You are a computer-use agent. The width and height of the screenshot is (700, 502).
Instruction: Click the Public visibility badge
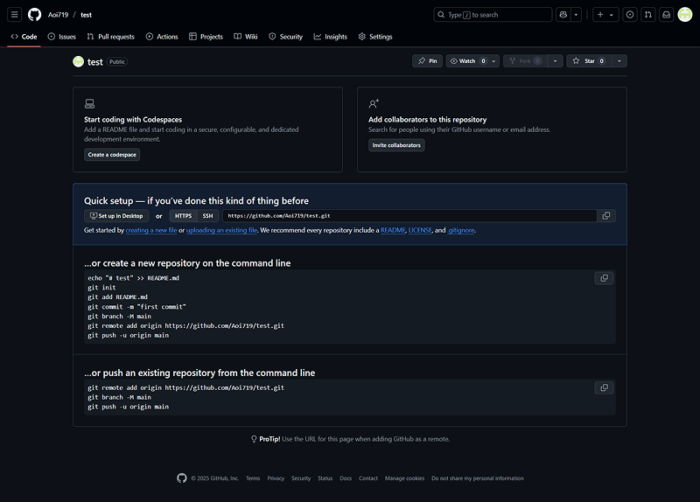click(x=117, y=62)
